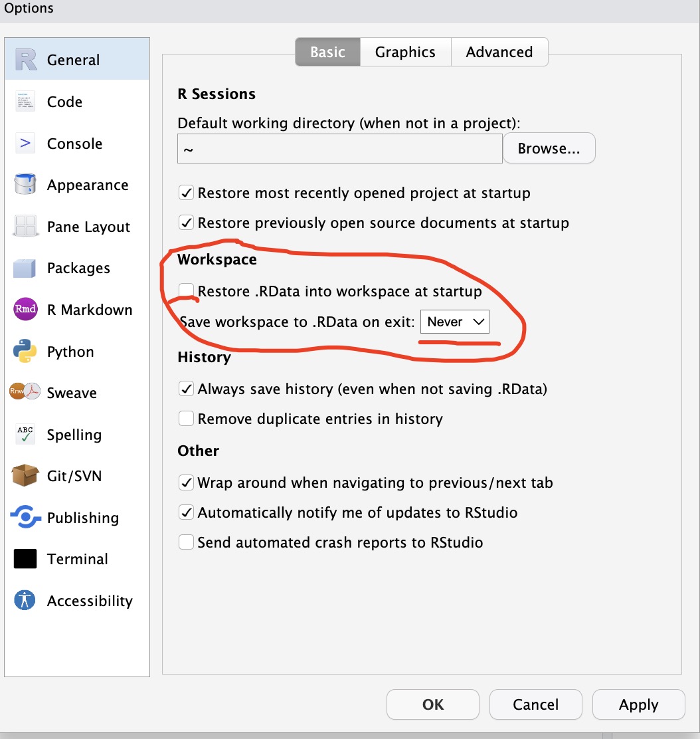Open the Git/SVN cardboard box icon
The image size is (700, 739).
click(25, 475)
